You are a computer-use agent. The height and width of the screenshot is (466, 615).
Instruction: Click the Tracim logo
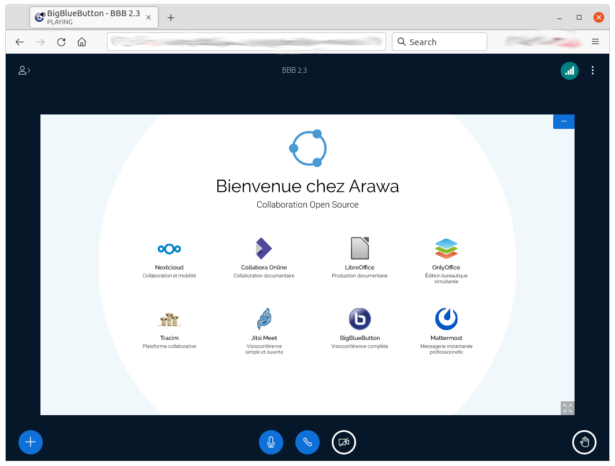click(x=169, y=319)
